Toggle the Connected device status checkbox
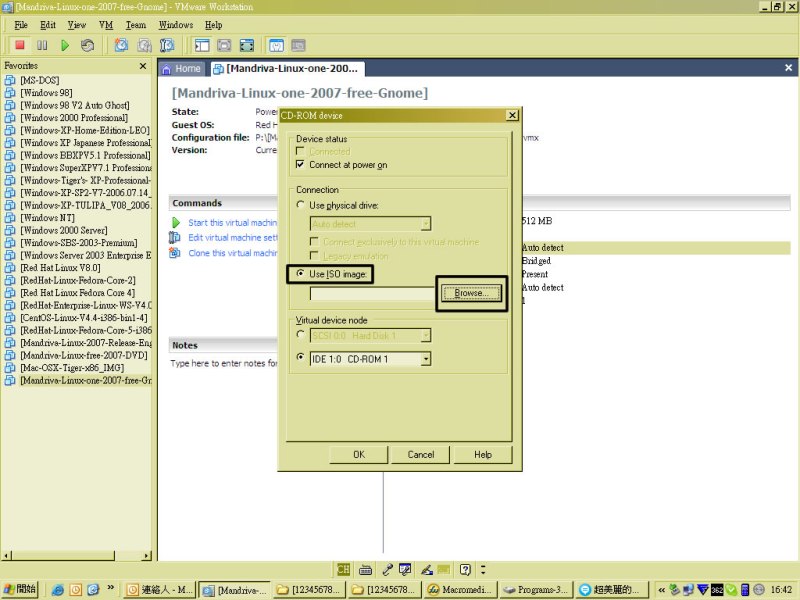 click(300, 151)
